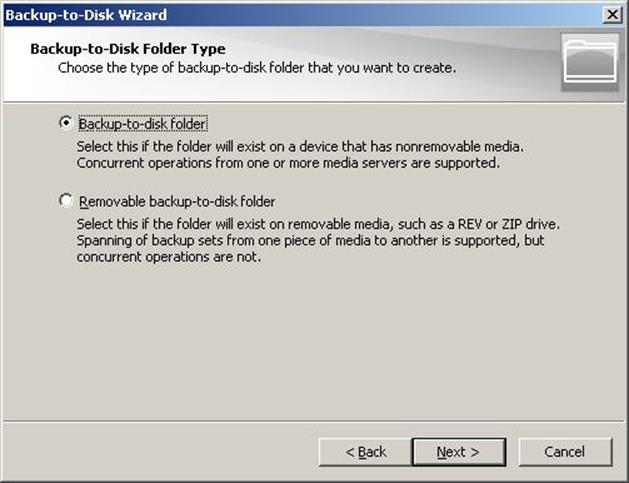Cancel the Backup-to-Disk Wizard
629x483 pixels.
click(x=565, y=452)
